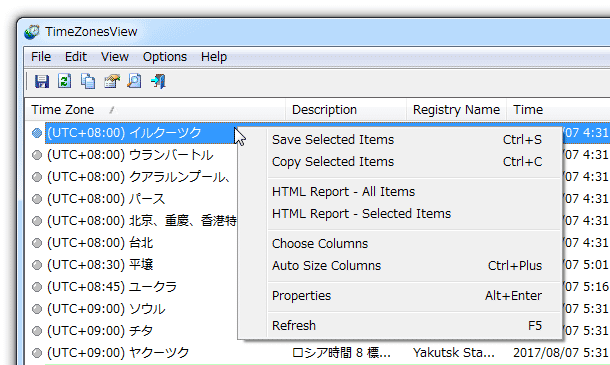Click the clock icon of the イルクーツク row
Viewport: 610px width, 365px height.
coord(37,133)
